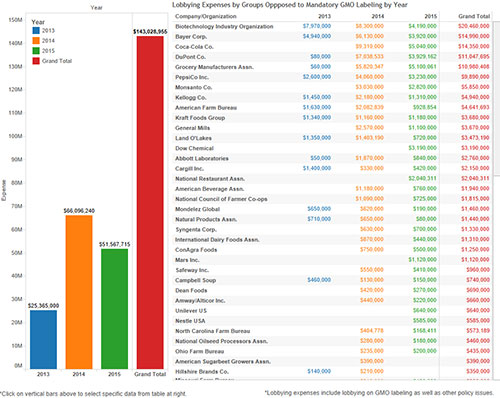
Task: Click the 2015 column header in table
Action: pyautogui.click(x=431, y=16)
